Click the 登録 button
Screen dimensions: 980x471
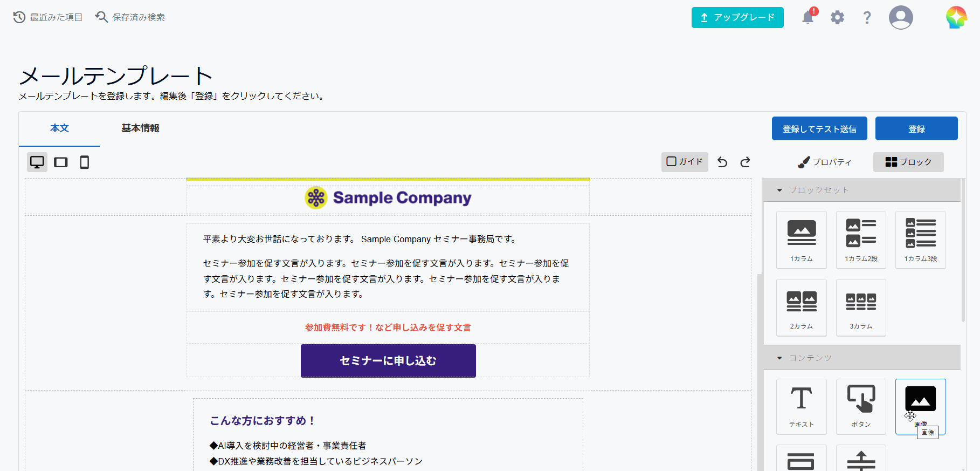point(916,129)
